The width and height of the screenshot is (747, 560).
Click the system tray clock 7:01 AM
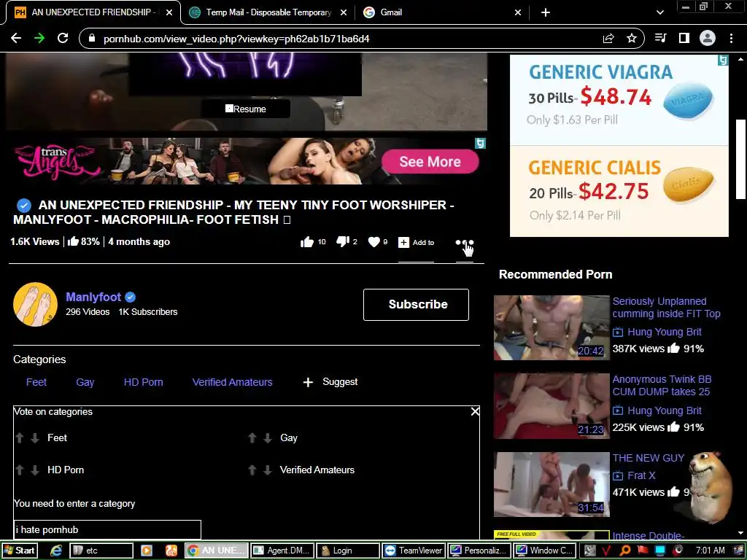[711, 551]
